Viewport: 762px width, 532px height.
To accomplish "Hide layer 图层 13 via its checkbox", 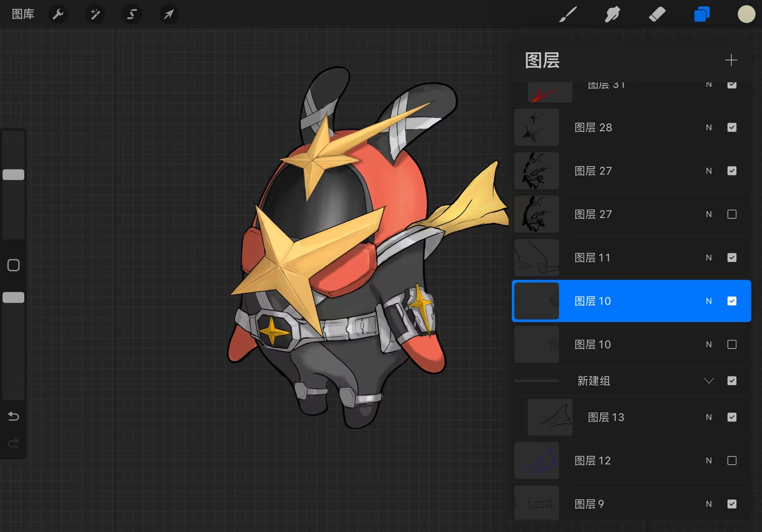I will point(732,417).
